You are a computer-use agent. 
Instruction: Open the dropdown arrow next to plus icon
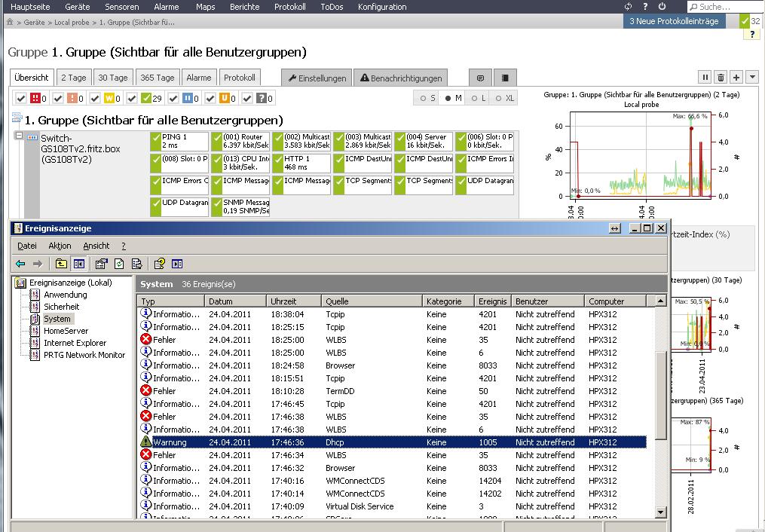tap(752, 77)
